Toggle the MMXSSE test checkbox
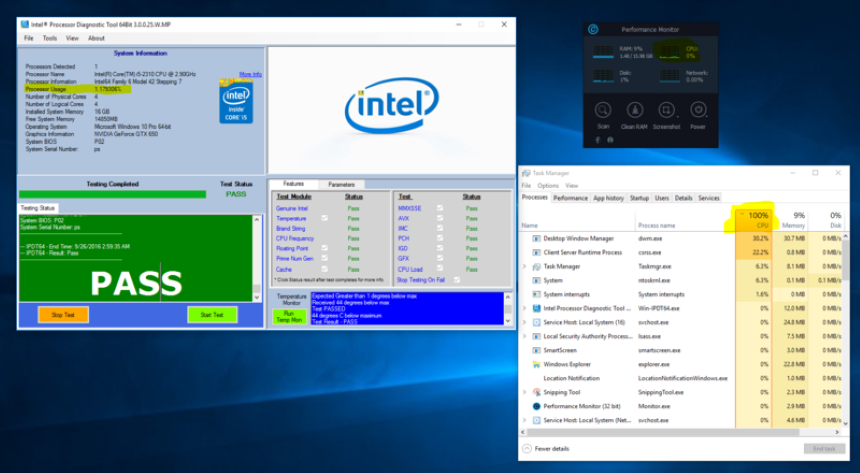This screenshot has height=473, width=860. pos(440,209)
